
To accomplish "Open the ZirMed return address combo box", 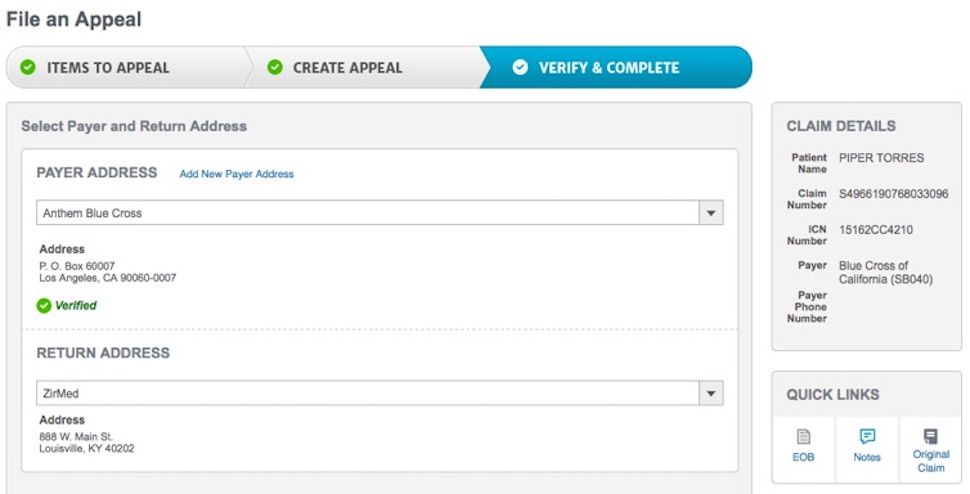I will point(368,394).
